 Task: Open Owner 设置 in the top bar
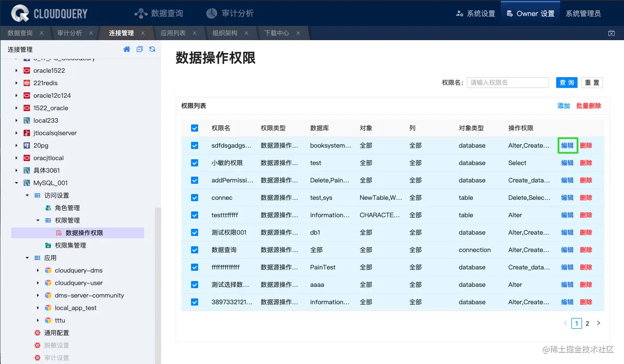[530, 13]
